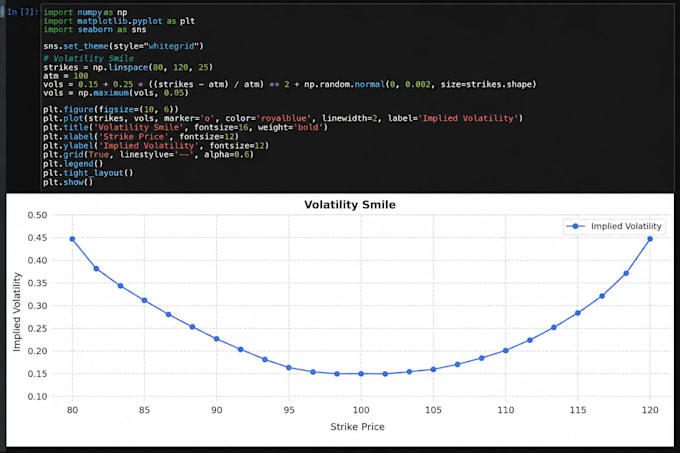Click the 'atm = 100' line
Screen dimensions: 680x453
pos(65,76)
